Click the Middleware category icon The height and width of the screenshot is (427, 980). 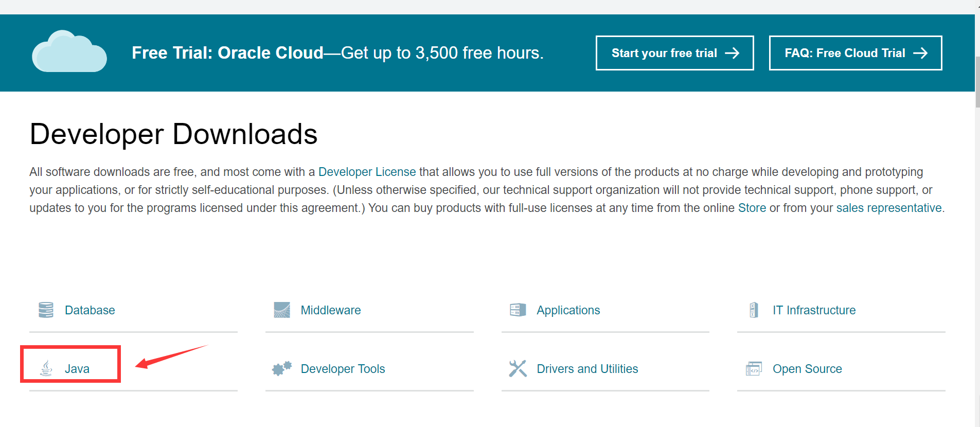pos(282,310)
